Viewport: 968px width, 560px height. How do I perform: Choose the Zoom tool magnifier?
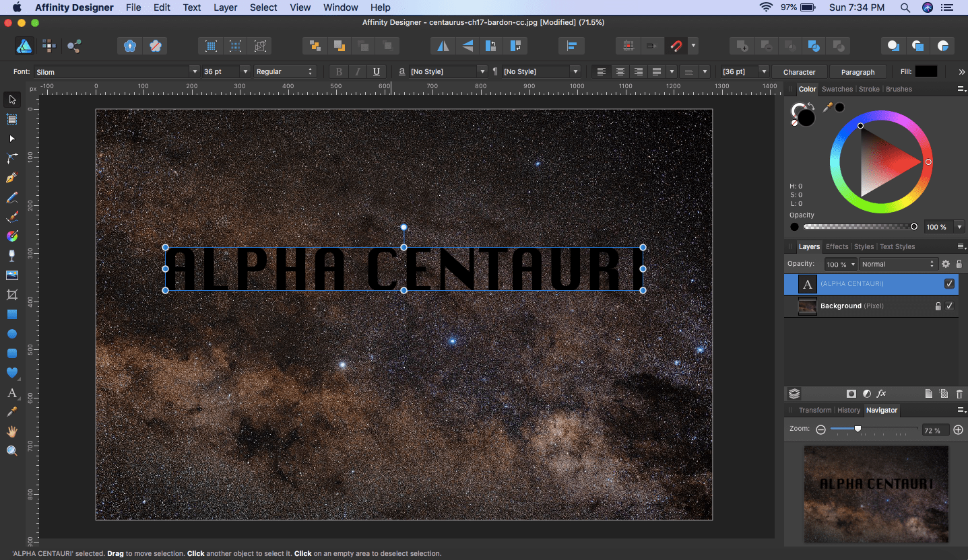(x=11, y=451)
